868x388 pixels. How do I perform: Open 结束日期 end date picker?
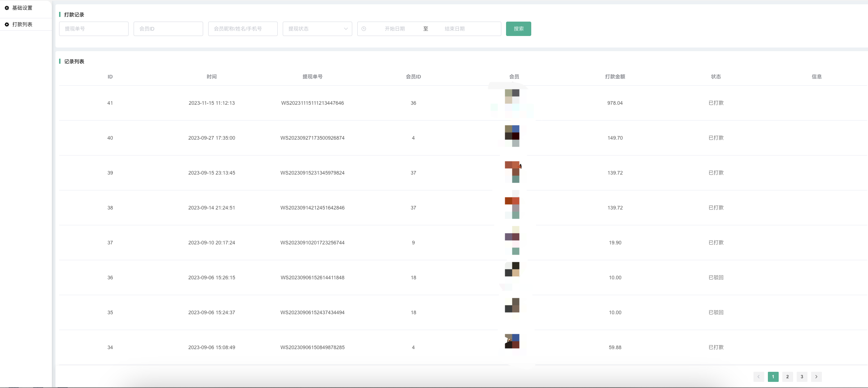[455, 29]
